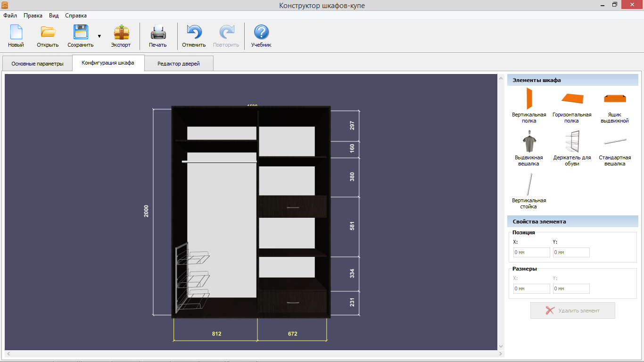Click the Позиция X input field
This screenshot has width=644, height=362.
tap(531, 252)
